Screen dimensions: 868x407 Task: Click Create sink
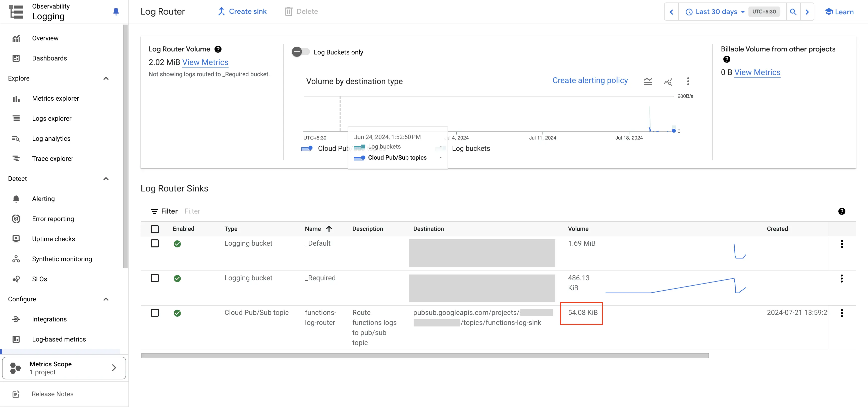pyautogui.click(x=242, y=12)
